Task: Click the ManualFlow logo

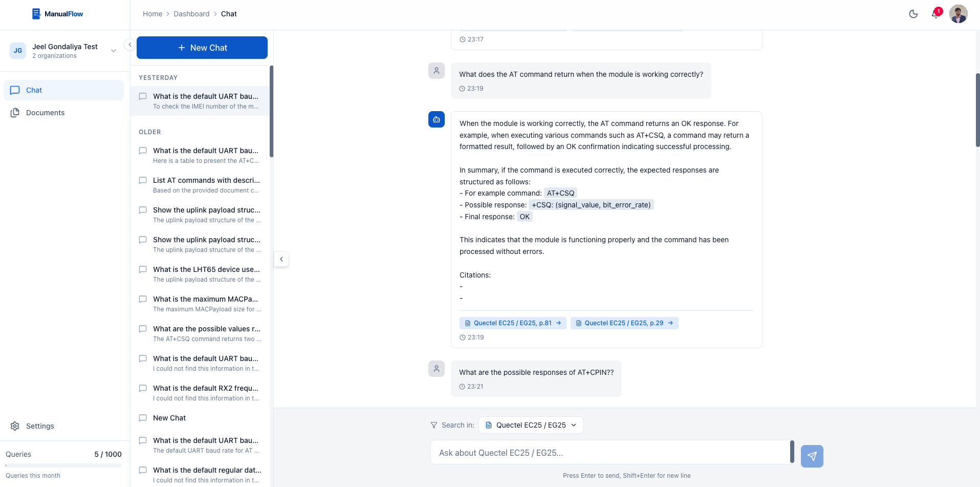Action: [57, 13]
